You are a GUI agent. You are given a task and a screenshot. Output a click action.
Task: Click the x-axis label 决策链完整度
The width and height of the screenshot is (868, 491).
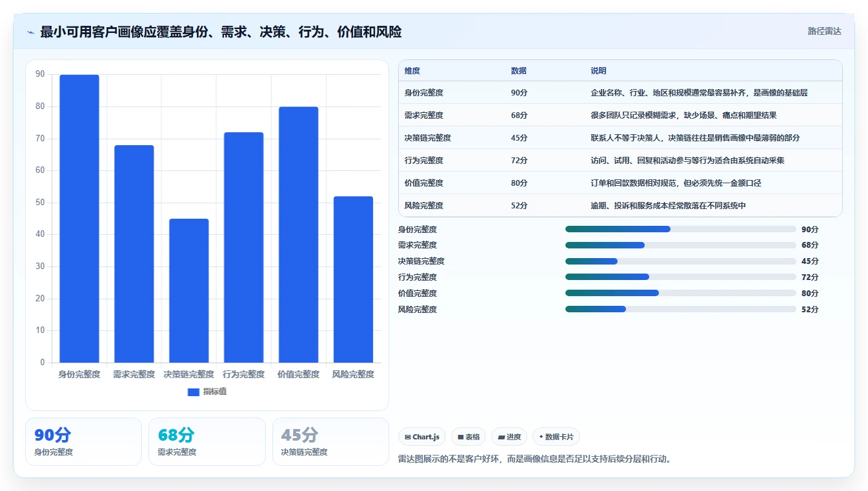click(188, 374)
